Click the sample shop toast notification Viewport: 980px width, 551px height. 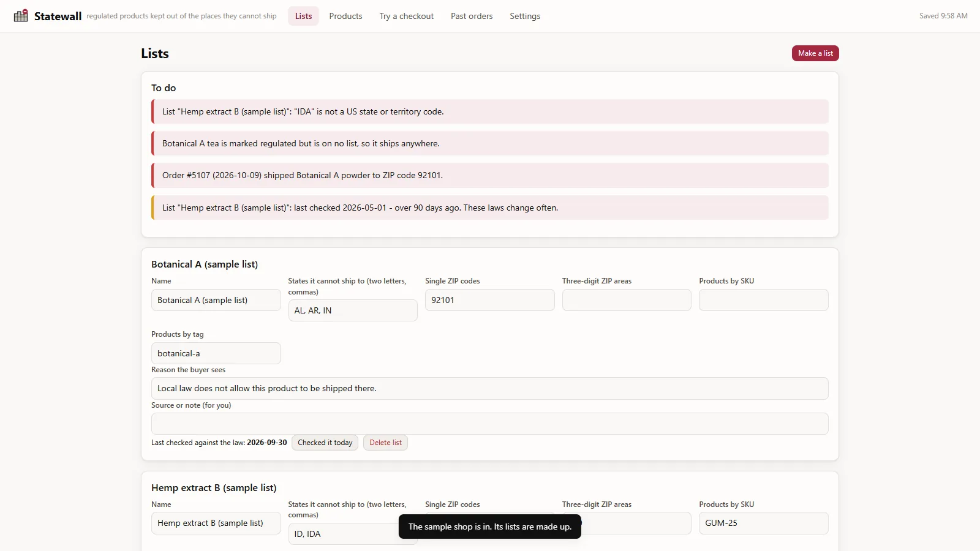tap(490, 527)
